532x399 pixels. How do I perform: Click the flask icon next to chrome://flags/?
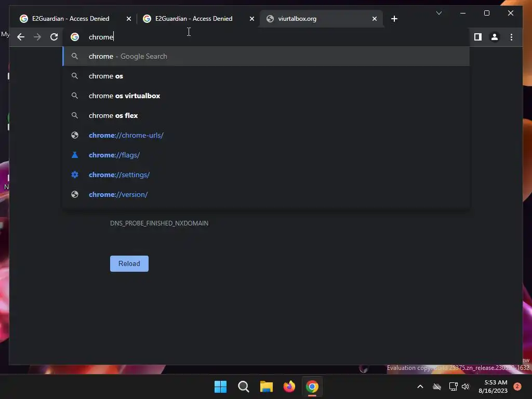[x=75, y=155]
